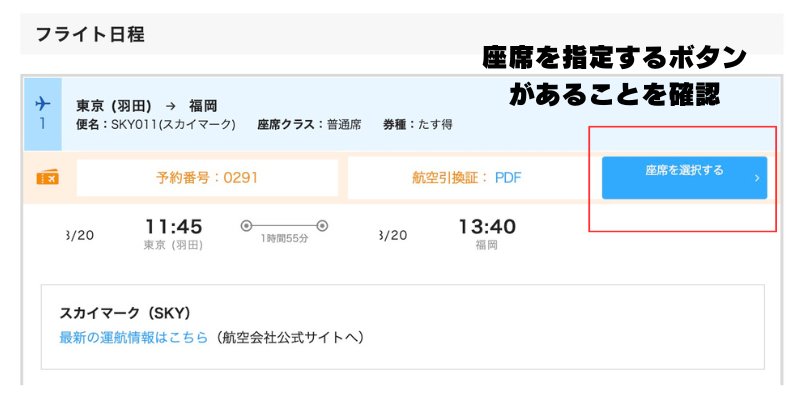Click the スカイマーク（SKY） airline heading

click(x=125, y=313)
